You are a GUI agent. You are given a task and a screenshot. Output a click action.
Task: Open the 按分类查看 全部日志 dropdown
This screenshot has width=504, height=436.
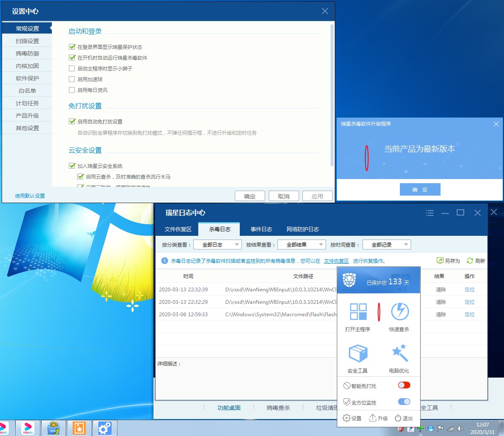[218, 245]
